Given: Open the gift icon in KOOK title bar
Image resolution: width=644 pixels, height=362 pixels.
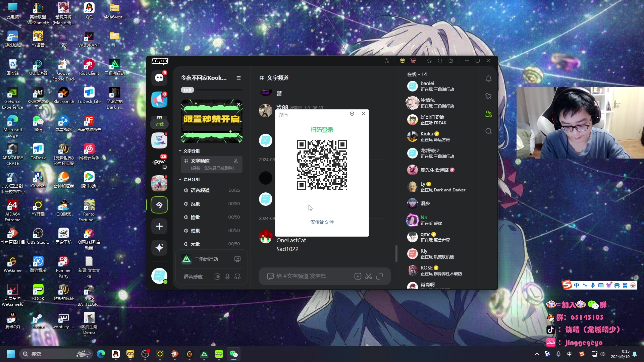Looking at the screenshot, I should click(402, 61).
